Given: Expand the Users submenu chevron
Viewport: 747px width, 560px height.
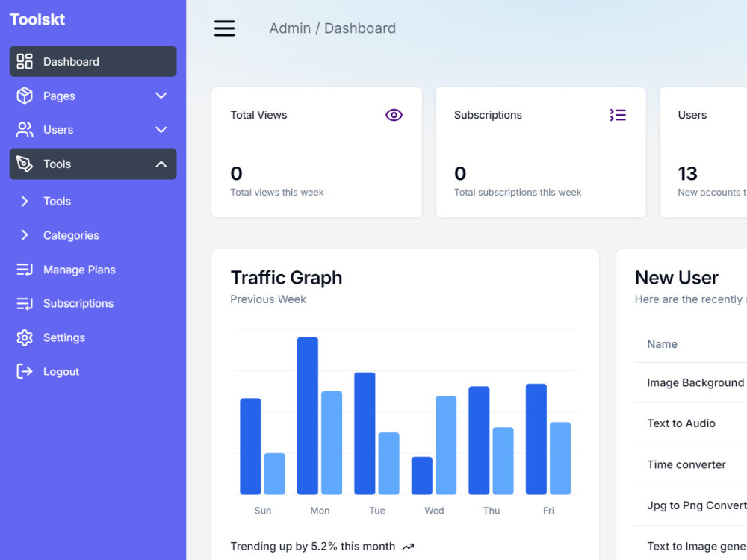Looking at the screenshot, I should point(161,129).
